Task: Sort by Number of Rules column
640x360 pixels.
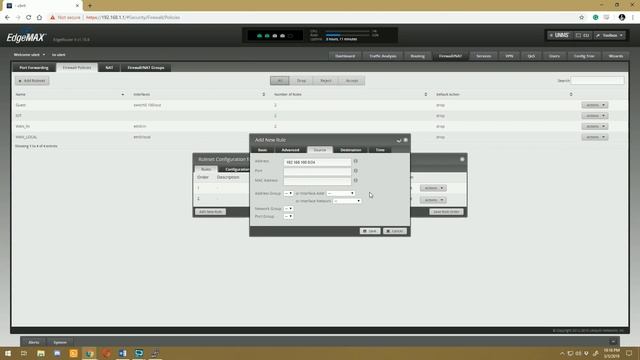Action: tap(351, 94)
